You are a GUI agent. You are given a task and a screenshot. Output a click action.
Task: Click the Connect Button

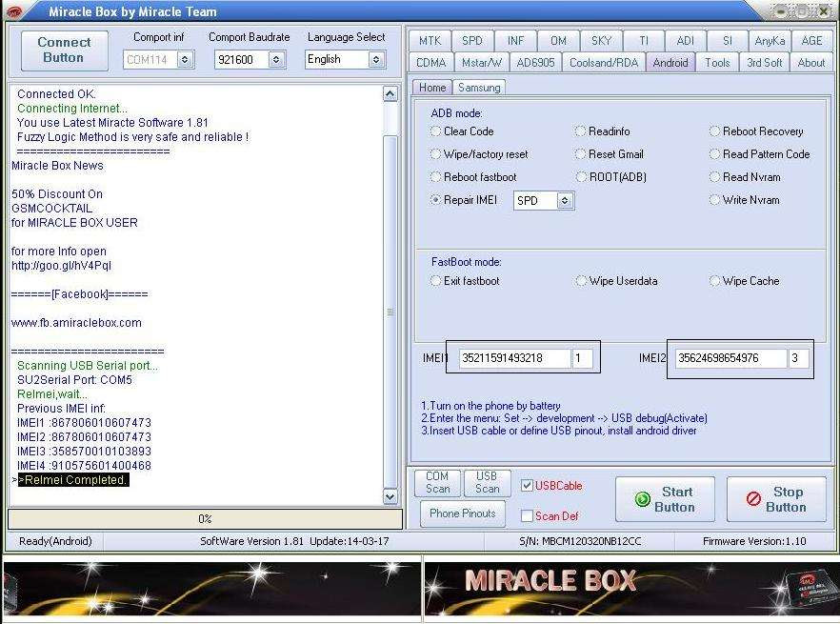click(x=65, y=50)
